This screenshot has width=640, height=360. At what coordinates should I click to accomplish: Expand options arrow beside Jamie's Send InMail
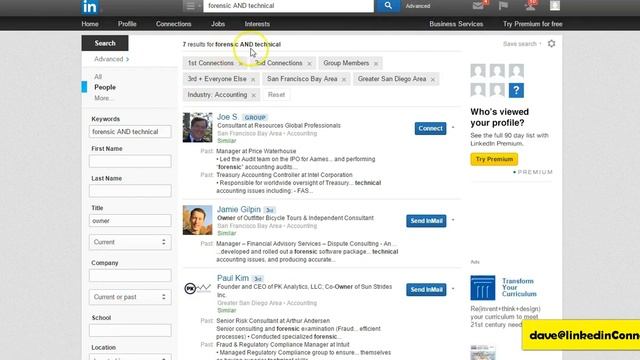tap(453, 220)
